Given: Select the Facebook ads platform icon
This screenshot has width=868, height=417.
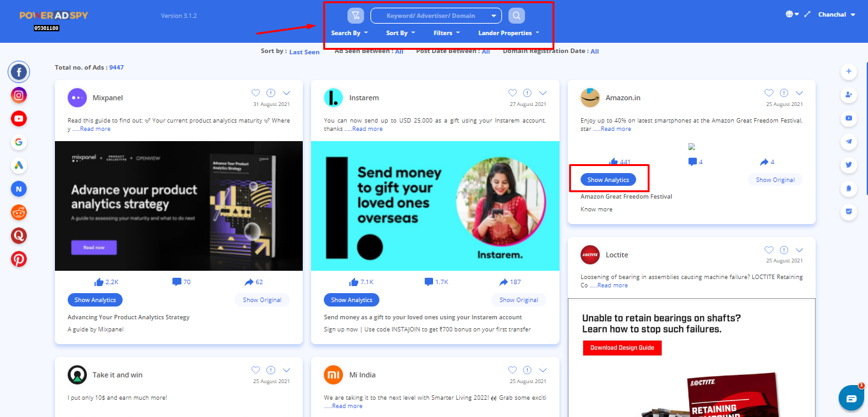Looking at the screenshot, I should pyautogui.click(x=19, y=72).
